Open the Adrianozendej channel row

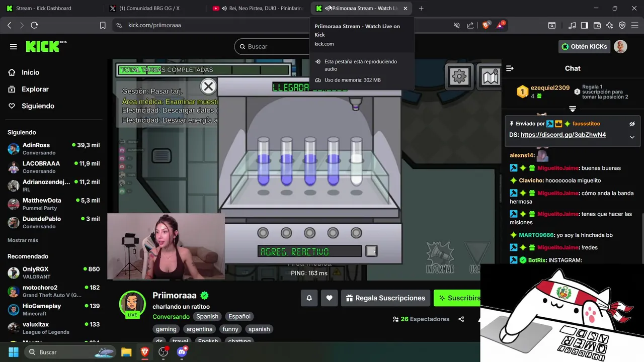[x=54, y=186]
